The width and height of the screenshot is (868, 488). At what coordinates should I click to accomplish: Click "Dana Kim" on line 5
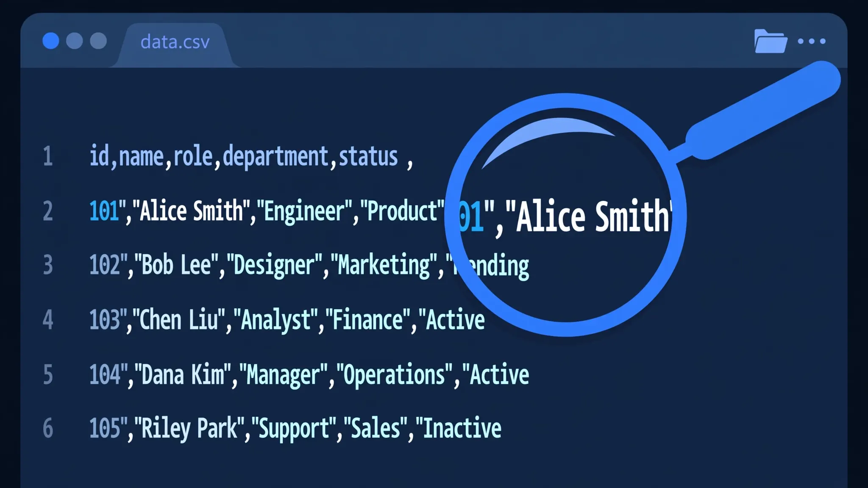point(183,374)
